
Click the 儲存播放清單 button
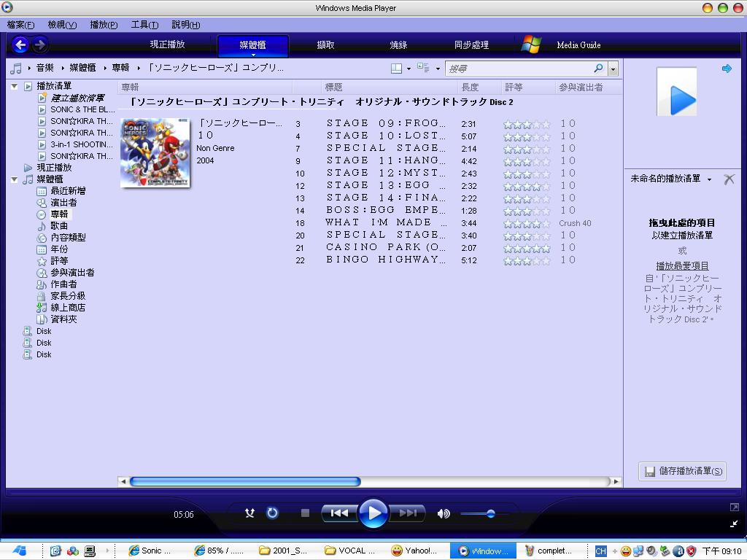click(x=681, y=470)
